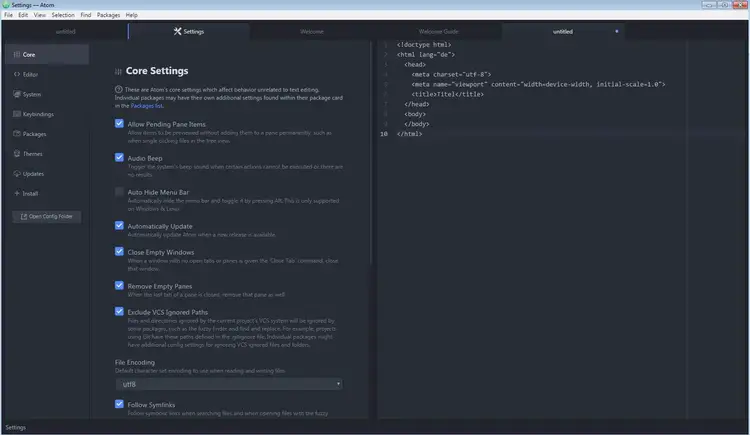Disable Exclude VCS Ignored Paths
The height and width of the screenshot is (435, 750).
click(119, 312)
